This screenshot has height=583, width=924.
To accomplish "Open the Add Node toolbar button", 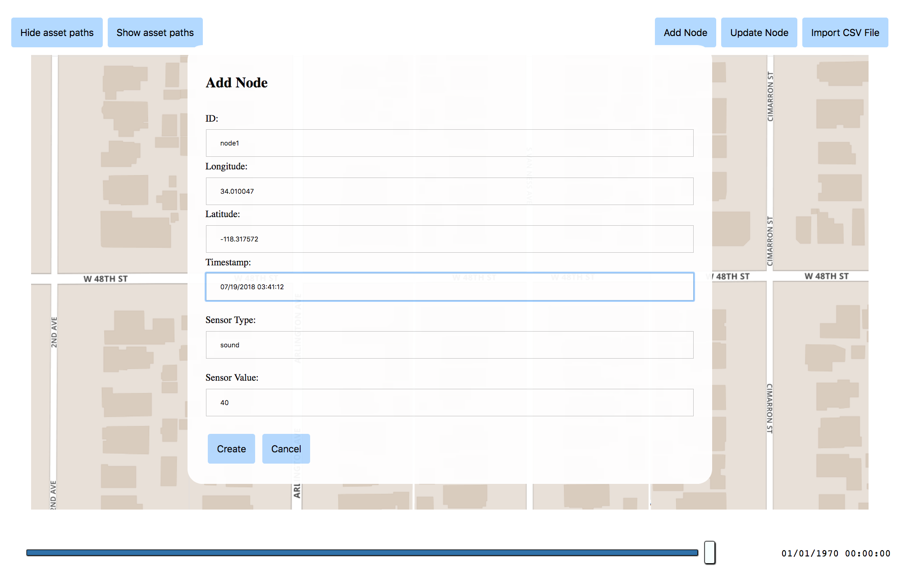I will tap(685, 32).
